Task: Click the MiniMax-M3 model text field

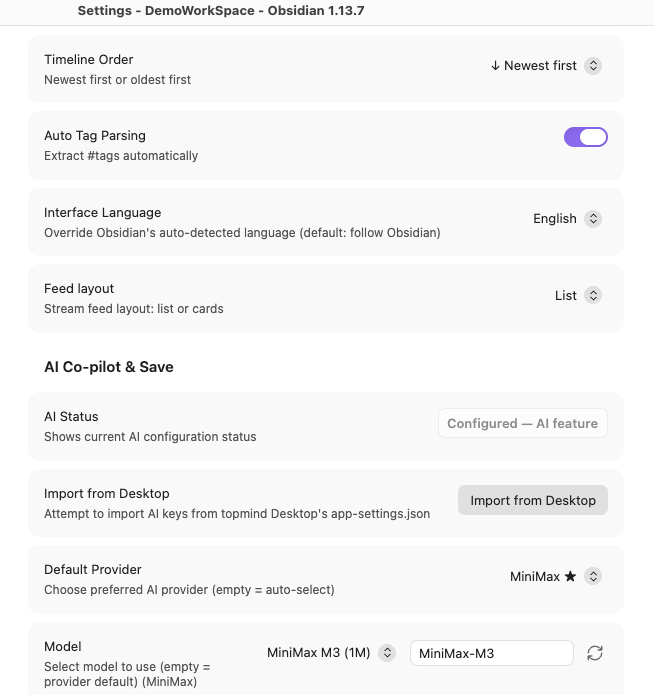Action: 492,653
